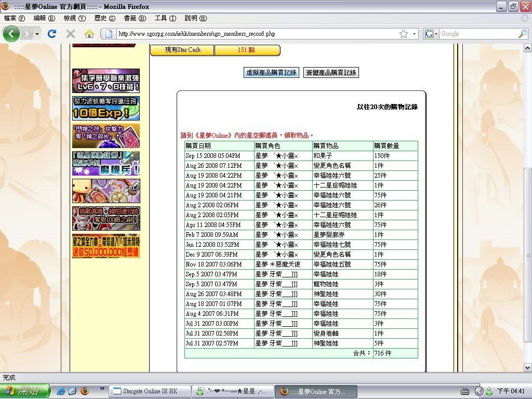Click the 10倍Exp sidebar banner
The width and height of the screenshot is (532, 399).
point(106,109)
